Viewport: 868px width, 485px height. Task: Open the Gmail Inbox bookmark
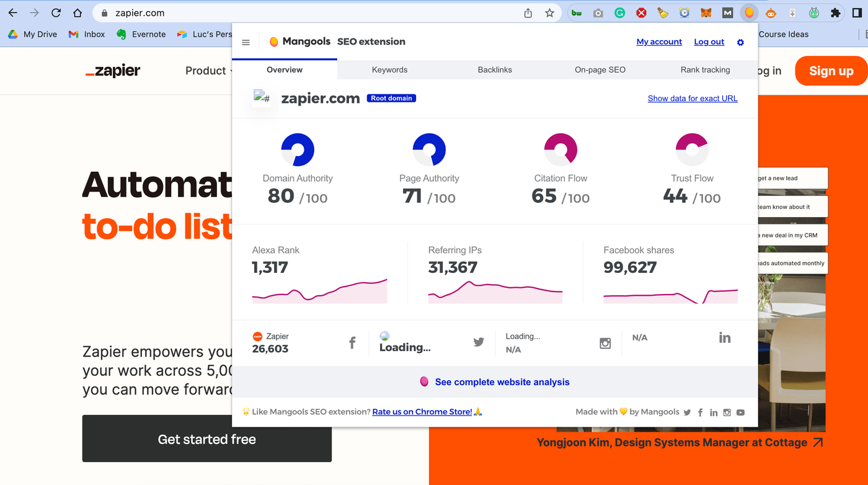(87, 34)
